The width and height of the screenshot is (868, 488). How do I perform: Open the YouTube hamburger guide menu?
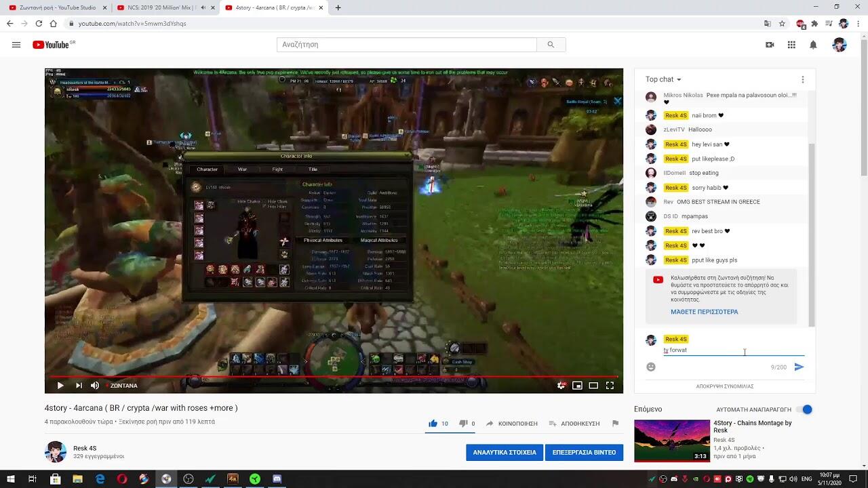16,45
